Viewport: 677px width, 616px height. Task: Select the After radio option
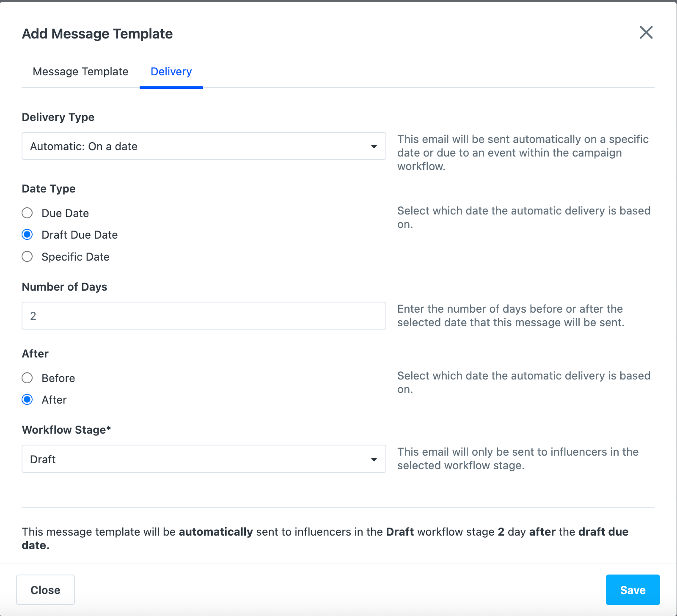tap(28, 400)
